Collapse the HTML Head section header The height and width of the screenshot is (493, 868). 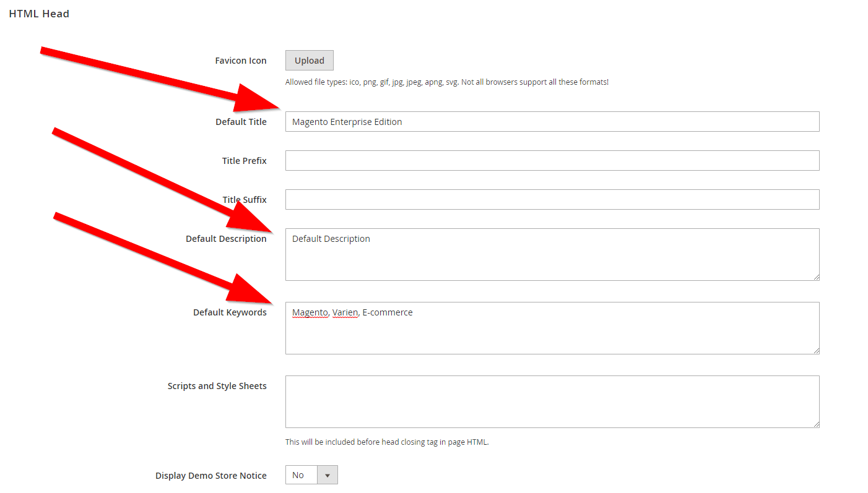(x=38, y=13)
